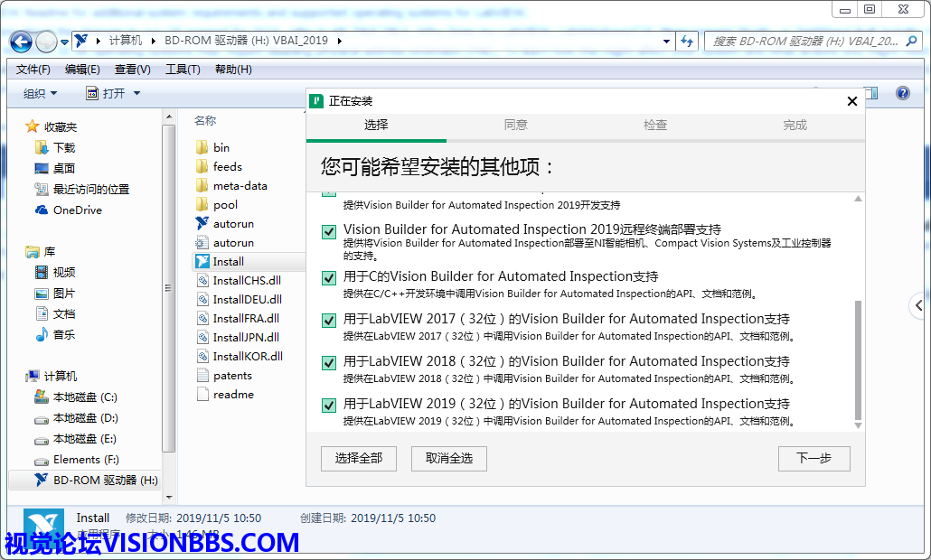Uncheck LabVIEW 2017 (32位) support checkbox

tap(329, 320)
